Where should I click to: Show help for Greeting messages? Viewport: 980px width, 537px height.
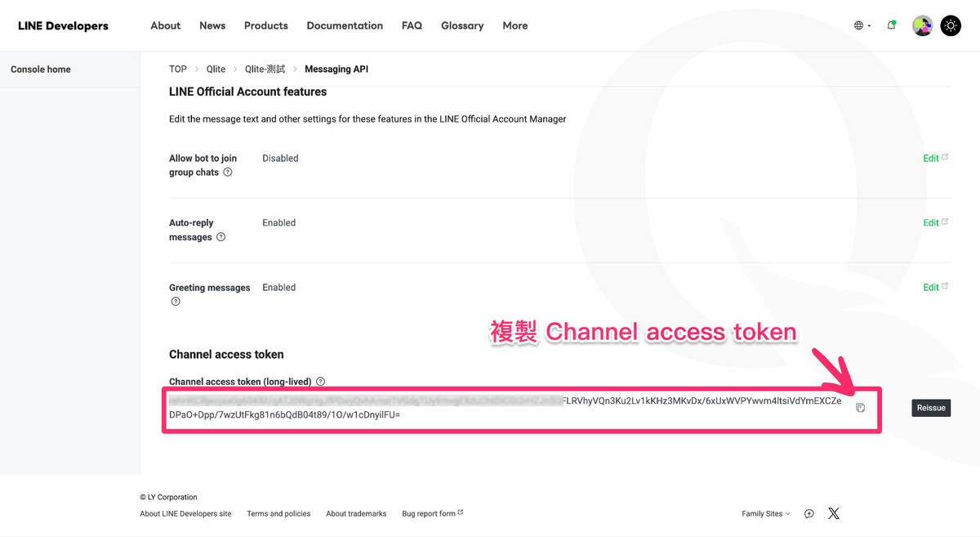point(175,302)
